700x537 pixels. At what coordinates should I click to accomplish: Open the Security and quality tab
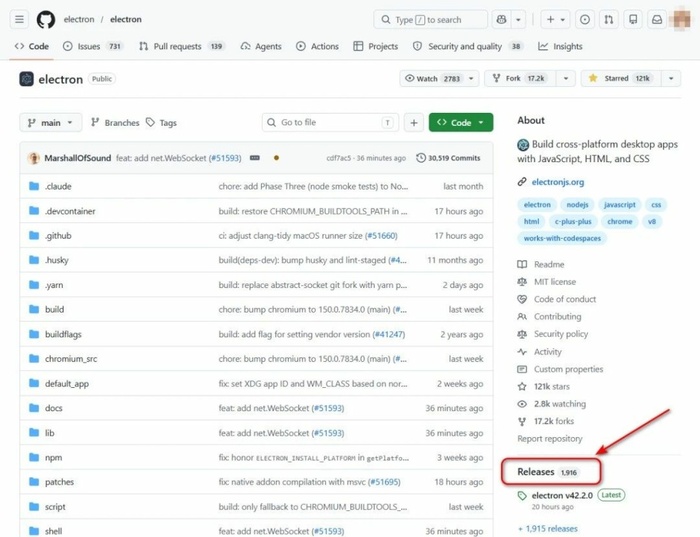click(467, 46)
